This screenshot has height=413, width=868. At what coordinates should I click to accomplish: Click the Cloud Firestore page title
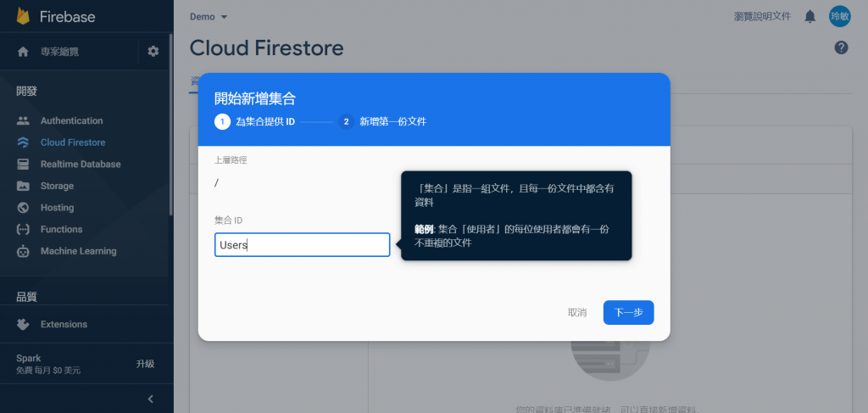click(x=266, y=48)
